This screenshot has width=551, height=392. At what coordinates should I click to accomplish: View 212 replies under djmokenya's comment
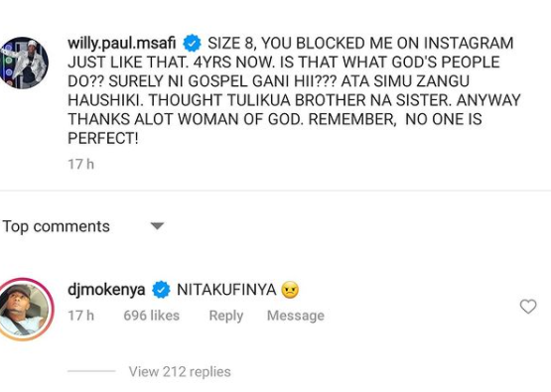(x=180, y=371)
